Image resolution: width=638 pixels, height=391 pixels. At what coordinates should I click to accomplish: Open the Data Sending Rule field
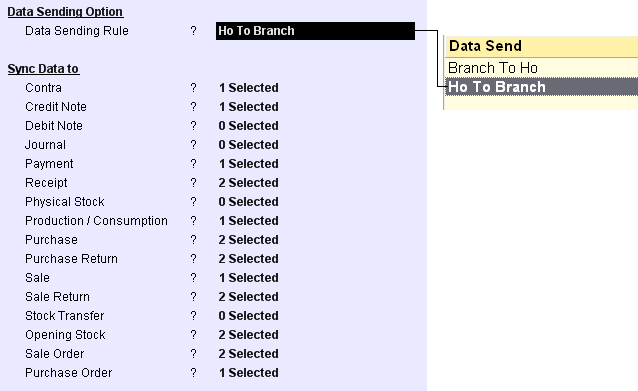coord(315,31)
